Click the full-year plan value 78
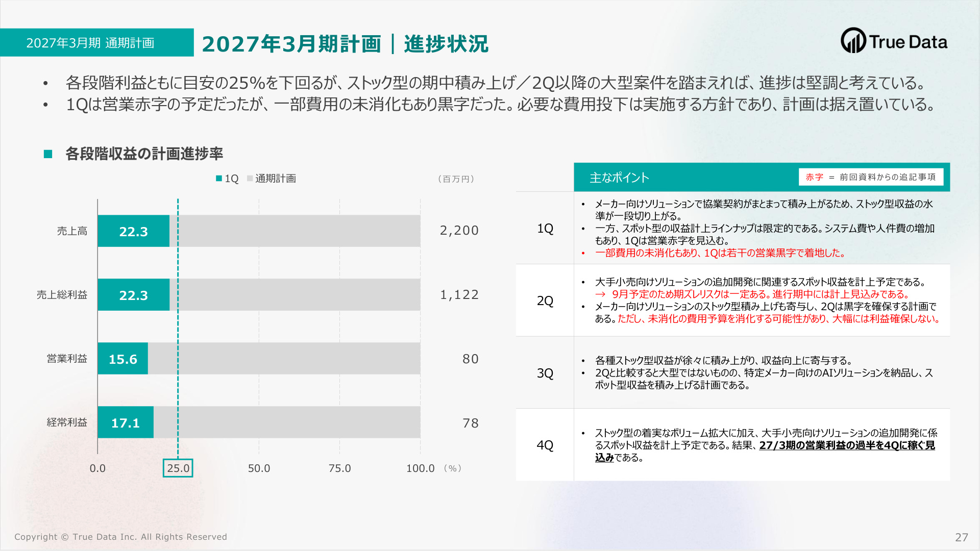 coord(471,423)
